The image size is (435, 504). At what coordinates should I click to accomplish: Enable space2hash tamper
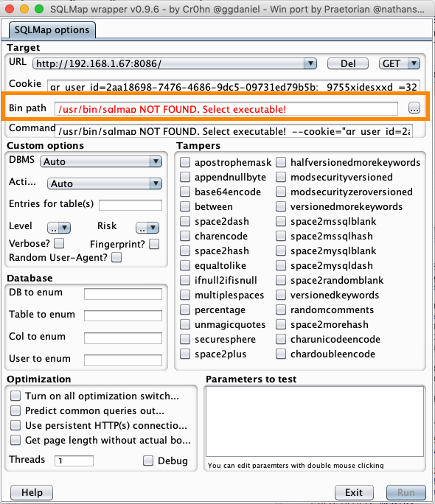click(x=185, y=251)
